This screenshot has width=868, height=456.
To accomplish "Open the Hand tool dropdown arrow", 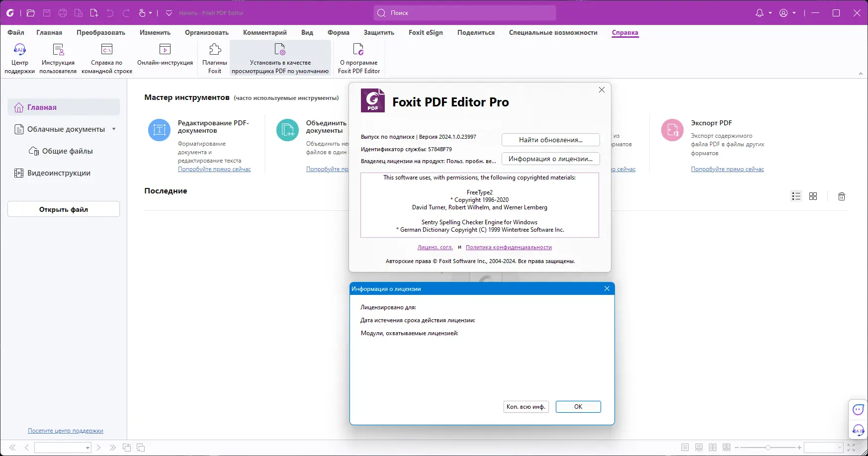I will (x=150, y=13).
